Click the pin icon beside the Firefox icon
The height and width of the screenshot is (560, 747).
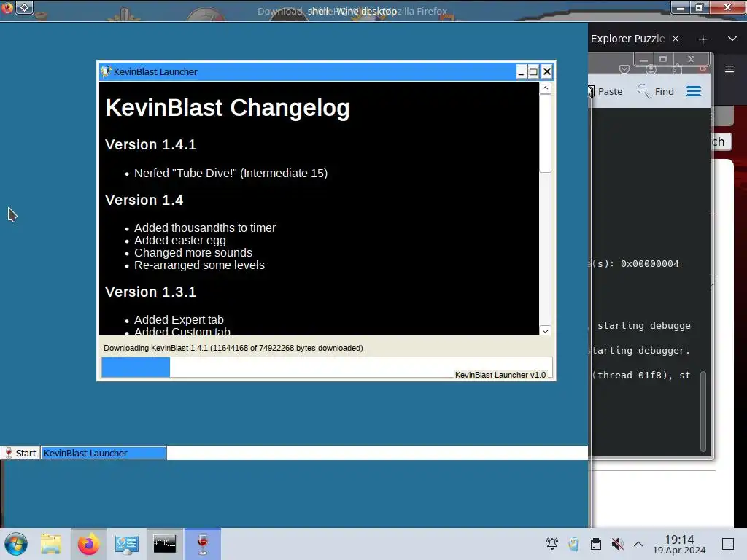click(25, 7)
